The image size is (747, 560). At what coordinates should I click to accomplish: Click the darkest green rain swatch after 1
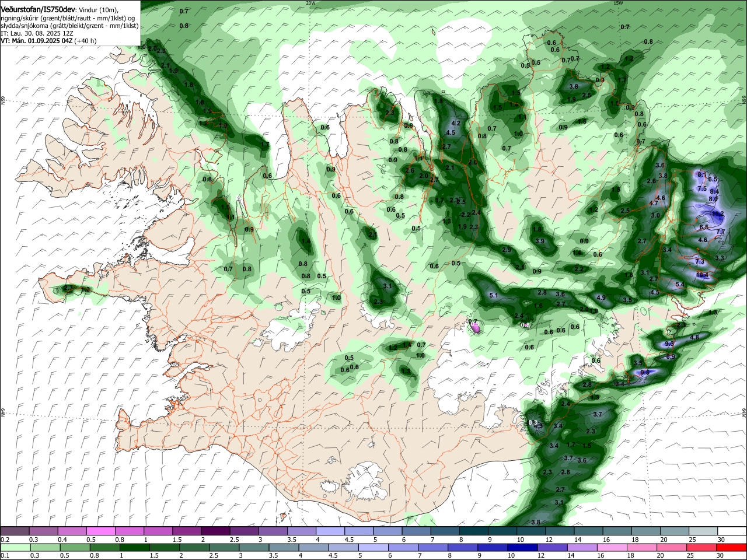point(134,548)
